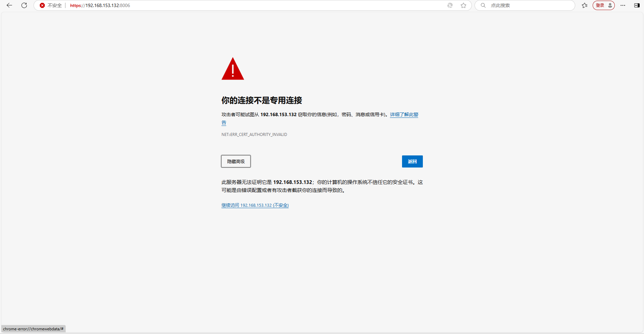Click the split screen icon
Image resolution: width=644 pixels, height=334 pixels.
point(637,5)
